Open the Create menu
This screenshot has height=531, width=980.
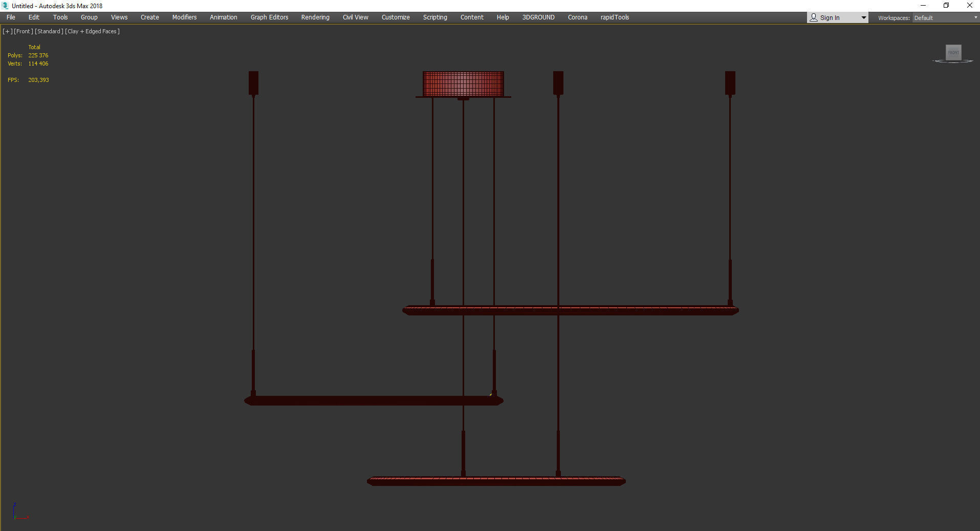[x=150, y=17]
